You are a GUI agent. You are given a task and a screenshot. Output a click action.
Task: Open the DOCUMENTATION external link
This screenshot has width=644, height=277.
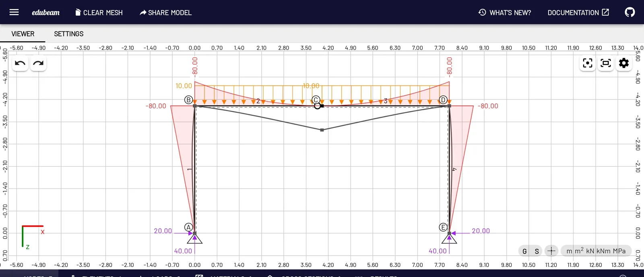click(578, 12)
